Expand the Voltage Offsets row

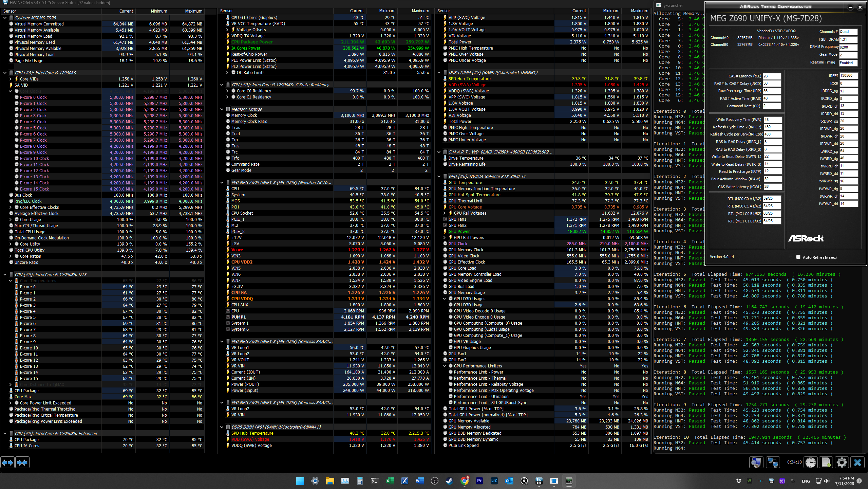227,30
